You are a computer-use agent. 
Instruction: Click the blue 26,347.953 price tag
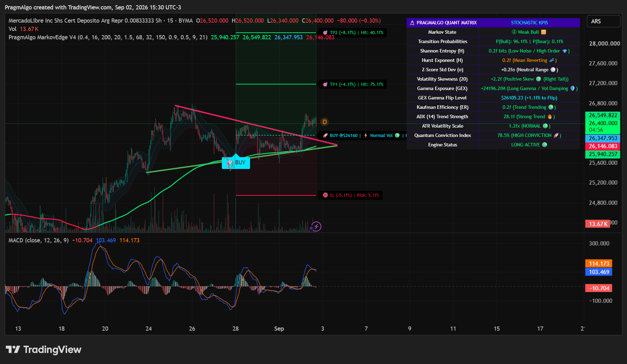tap(603, 138)
